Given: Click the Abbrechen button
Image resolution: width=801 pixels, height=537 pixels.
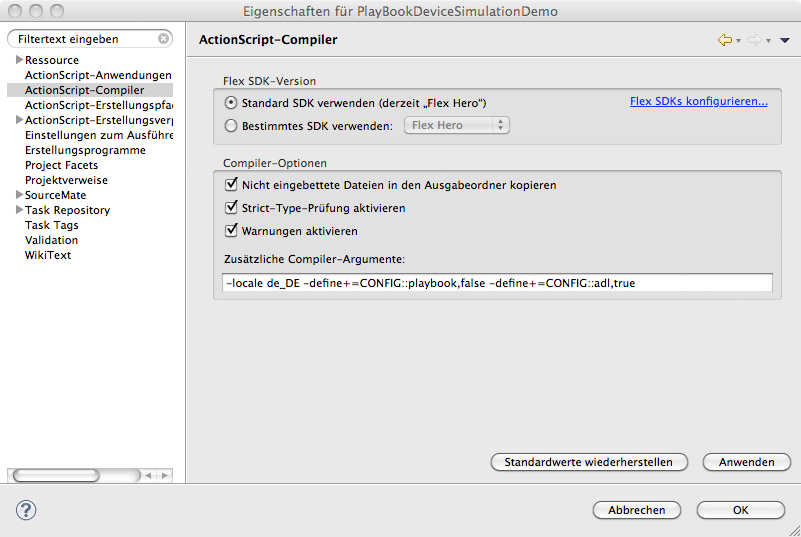Looking at the screenshot, I should 637,510.
